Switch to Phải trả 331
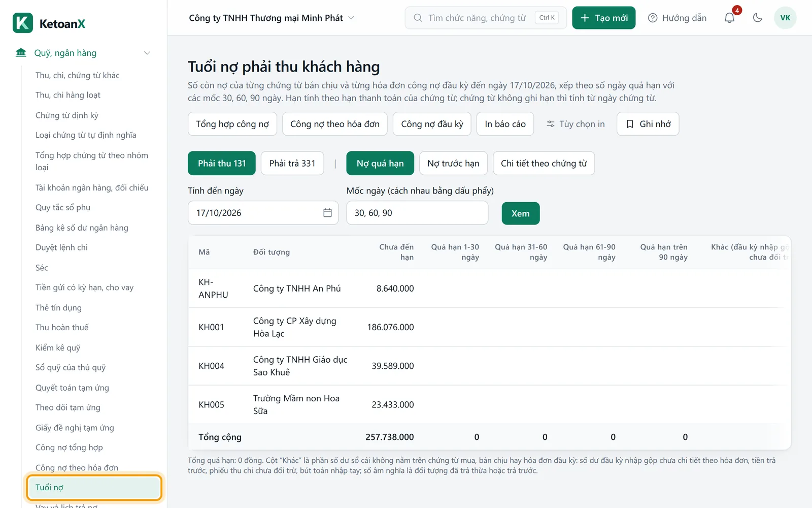The image size is (812, 508). coord(292,163)
